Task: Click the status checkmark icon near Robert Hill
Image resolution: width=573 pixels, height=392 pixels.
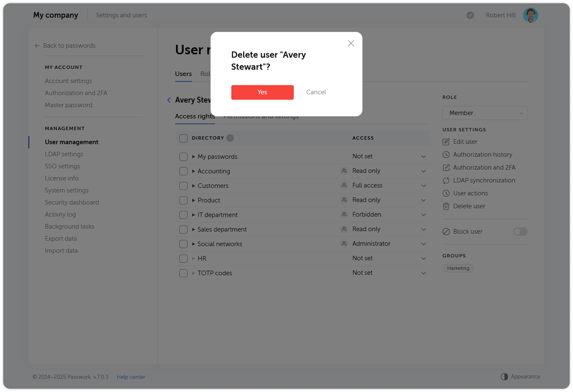Action: [x=470, y=15]
